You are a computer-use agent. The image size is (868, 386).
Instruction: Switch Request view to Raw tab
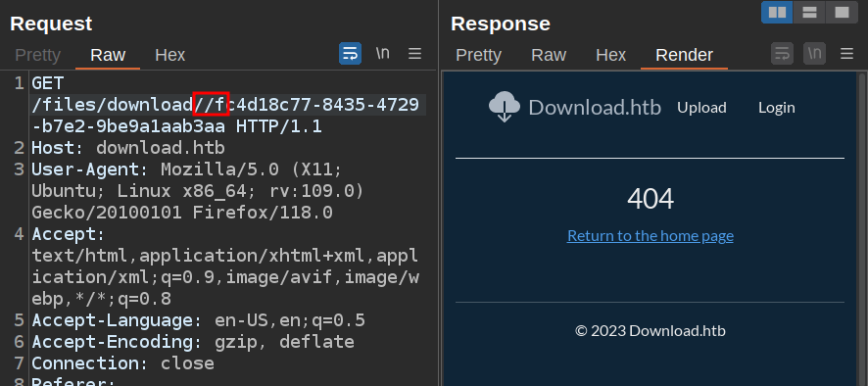108,56
